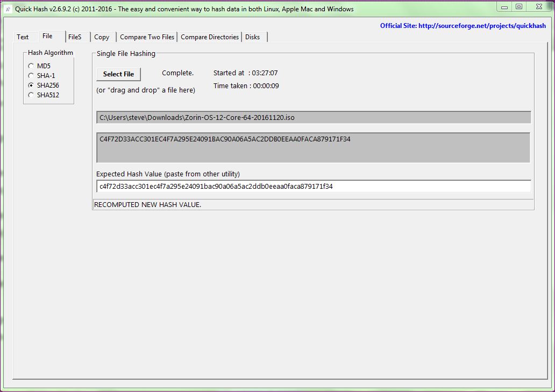555x392 pixels.
Task: Go to the Copy tab
Action: click(102, 37)
